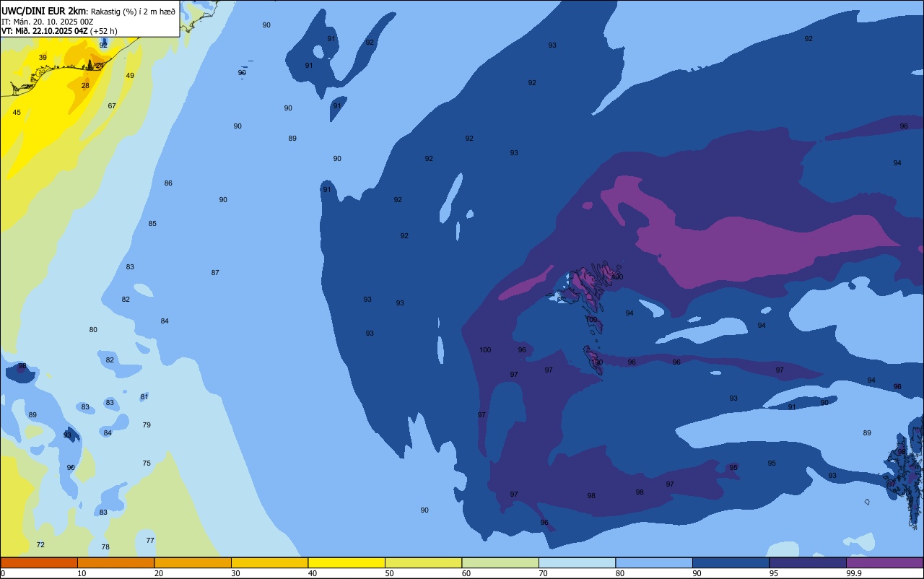Select the 70–80 pale blue legend swatch

point(577,562)
